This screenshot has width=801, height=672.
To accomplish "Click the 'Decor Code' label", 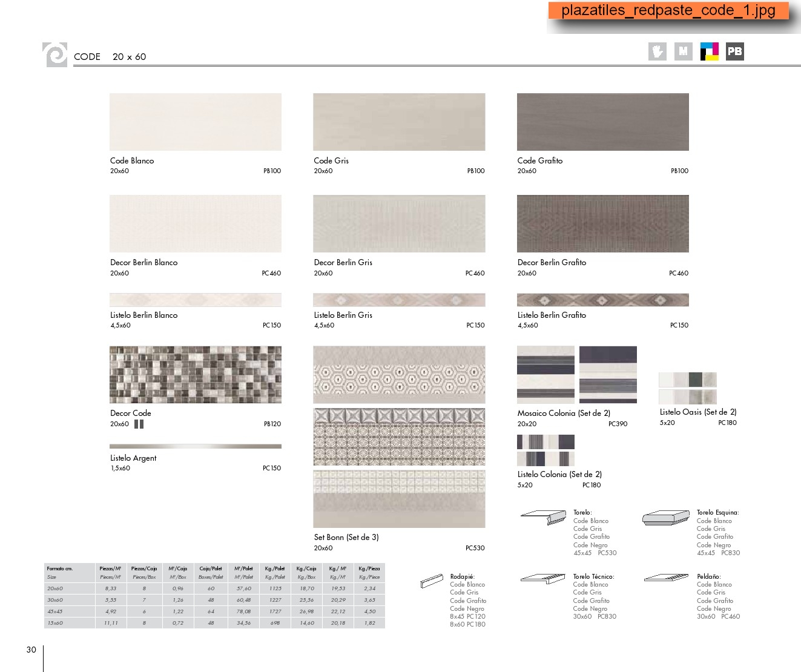I will point(131,413).
